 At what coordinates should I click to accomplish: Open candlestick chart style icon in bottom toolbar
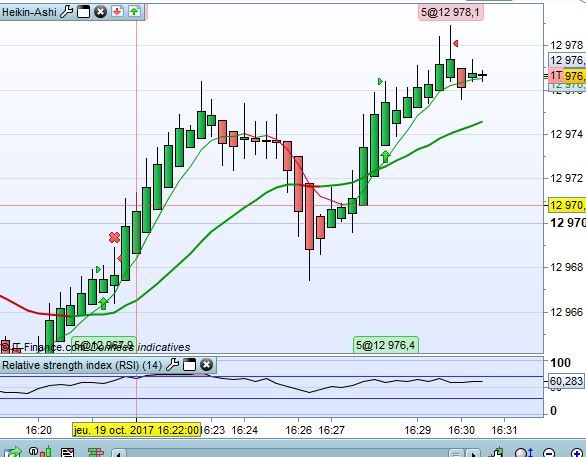tap(40, 452)
